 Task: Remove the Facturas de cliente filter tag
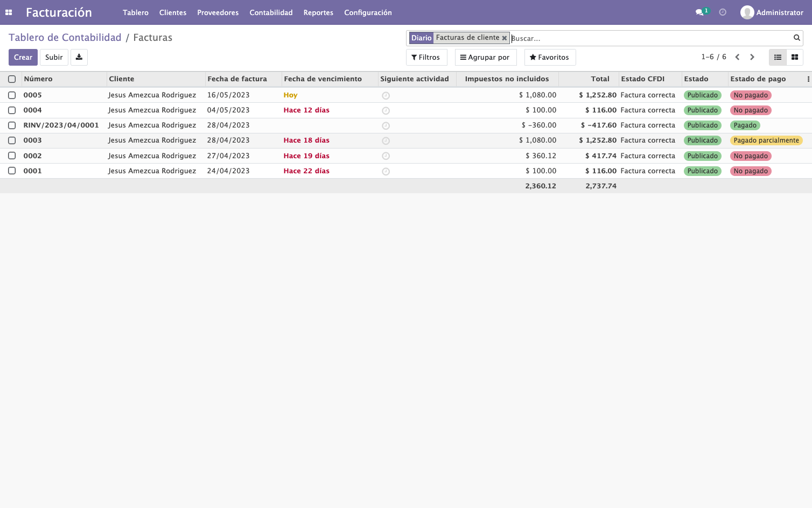505,38
